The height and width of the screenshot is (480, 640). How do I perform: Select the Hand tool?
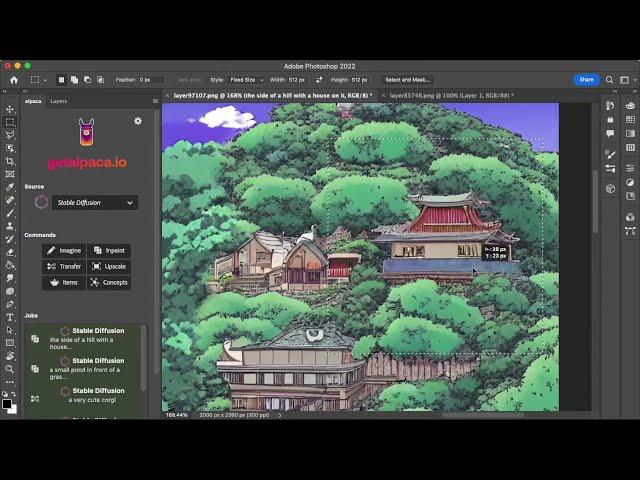(10, 356)
